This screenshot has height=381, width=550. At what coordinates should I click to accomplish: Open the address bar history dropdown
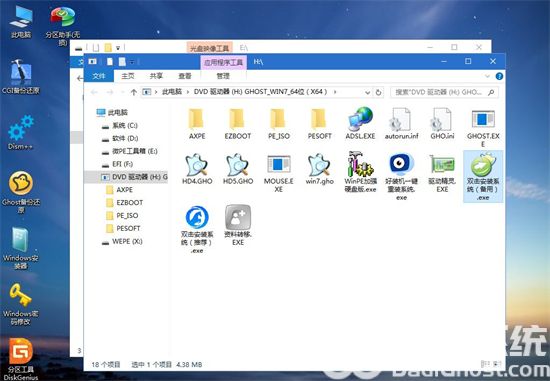click(x=367, y=92)
